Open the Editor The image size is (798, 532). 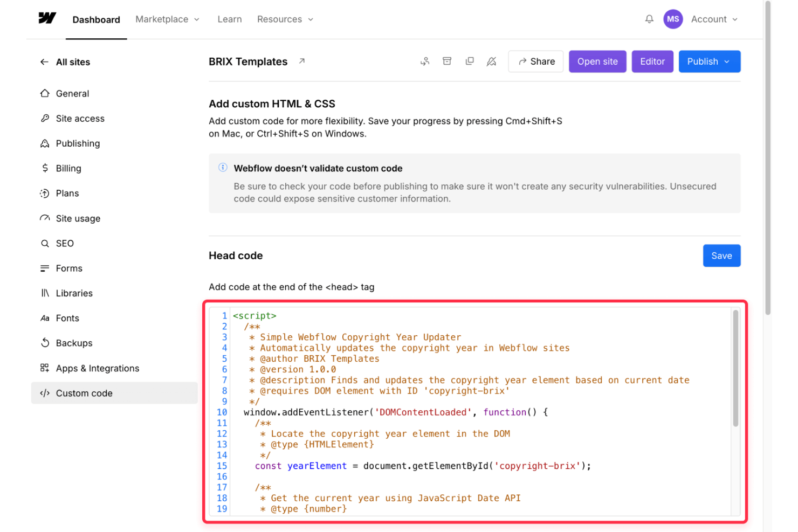652,61
